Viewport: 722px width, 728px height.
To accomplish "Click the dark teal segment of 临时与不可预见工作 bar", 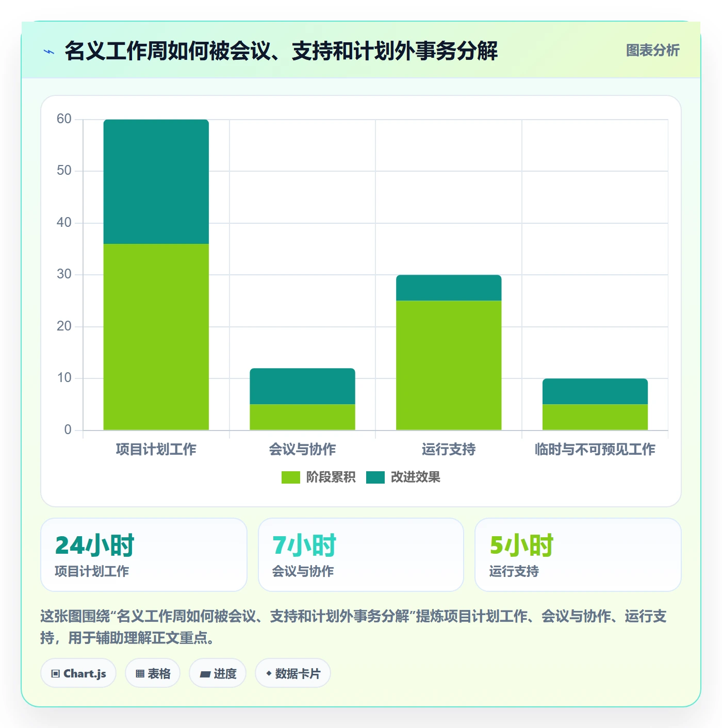I will point(595,391).
